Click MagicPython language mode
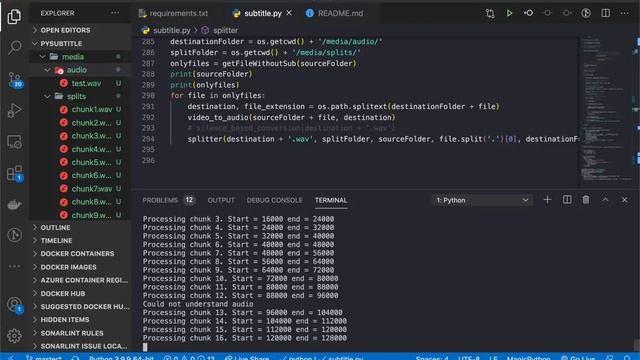This screenshot has width=640, height=360. coord(529,358)
